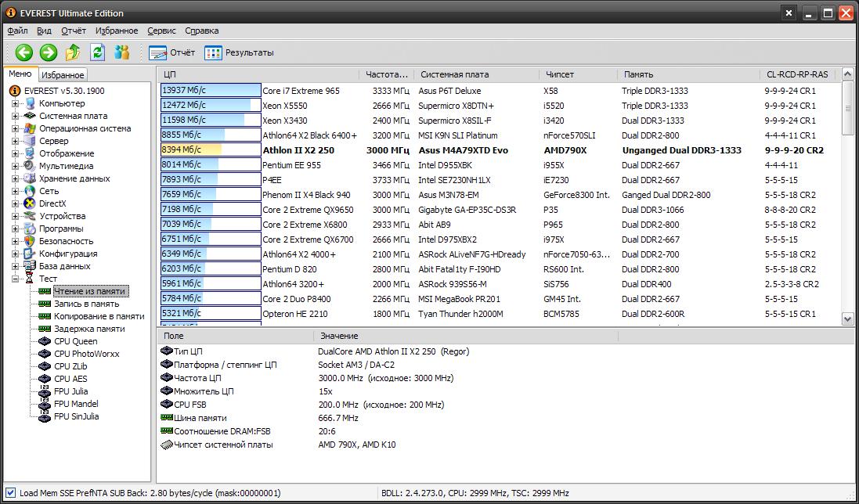Expand the Операционная система tree node
The height and width of the screenshot is (504, 859).
[x=16, y=128]
